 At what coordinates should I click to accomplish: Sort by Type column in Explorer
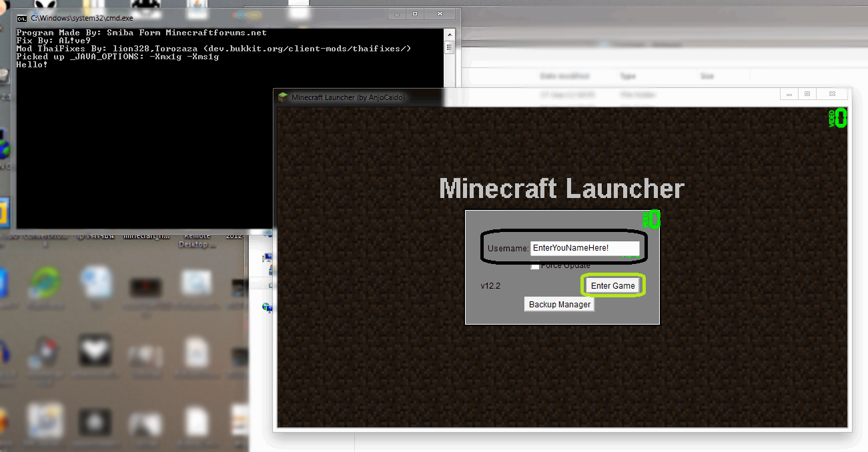click(628, 77)
